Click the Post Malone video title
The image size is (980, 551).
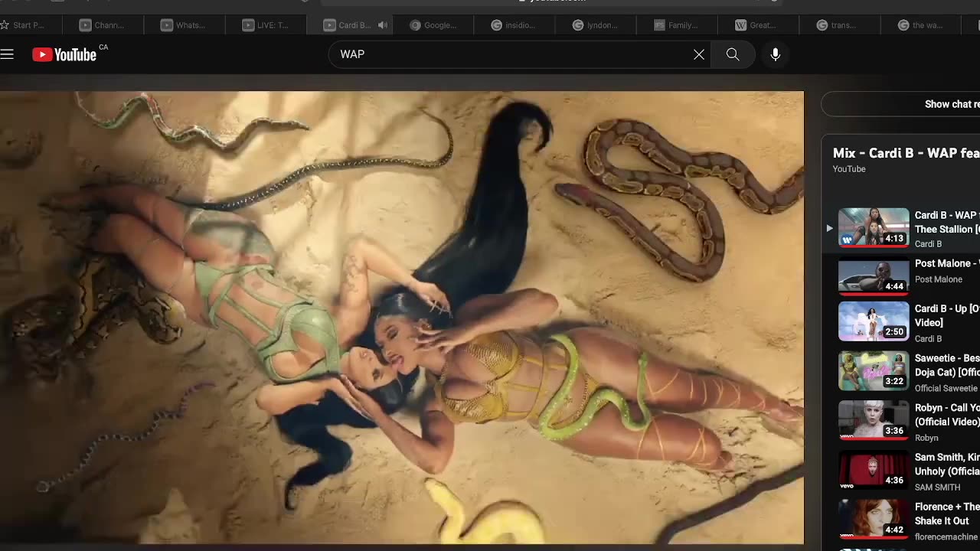point(947,263)
